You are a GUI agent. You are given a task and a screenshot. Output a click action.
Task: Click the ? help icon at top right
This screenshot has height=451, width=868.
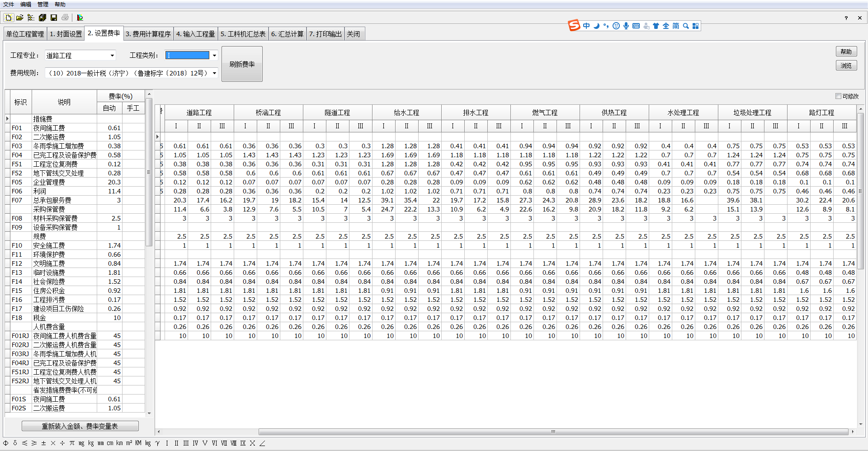[846, 18]
